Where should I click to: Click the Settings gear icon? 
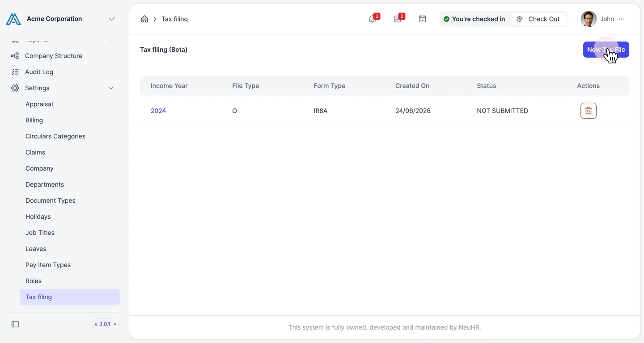point(15,88)
